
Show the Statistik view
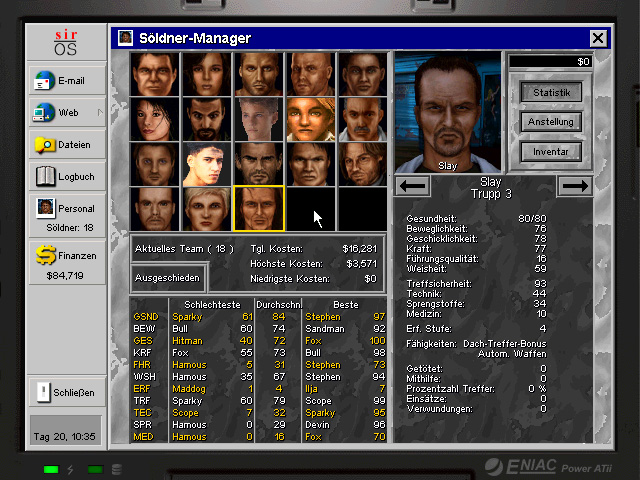pos(551,93)
